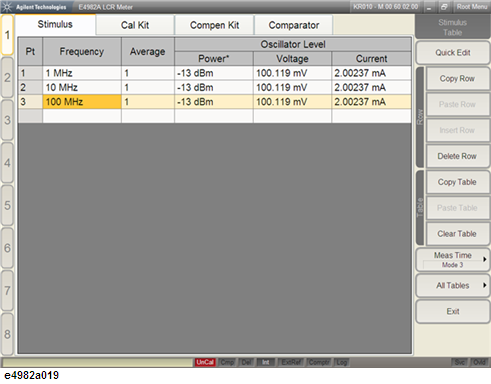Click the -13 dBm power cell in row 1

[214, 73]
